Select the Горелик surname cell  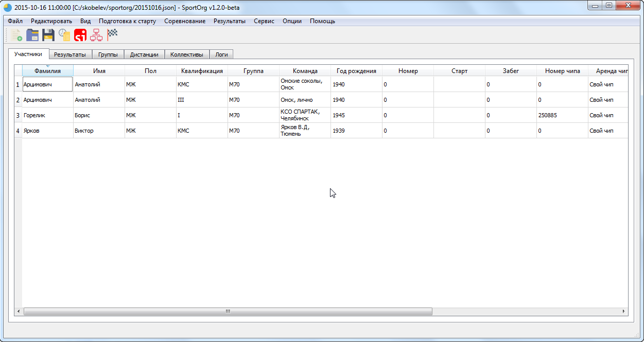pos(47,115)
